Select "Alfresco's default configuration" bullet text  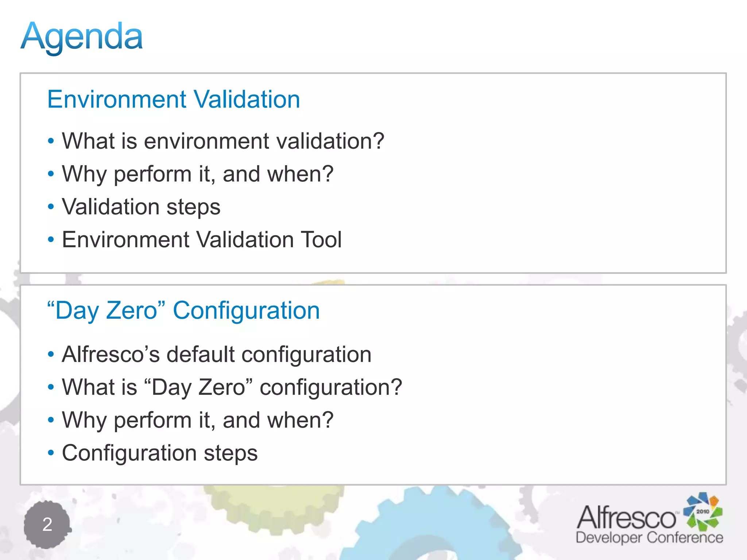[x=217, y=354]
